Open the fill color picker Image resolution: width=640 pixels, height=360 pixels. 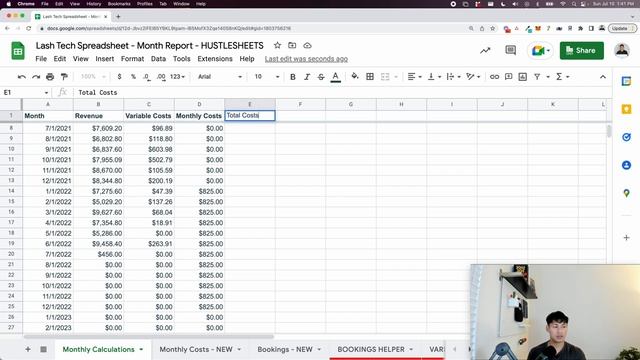pyautogui.click(x=355, y=76)
